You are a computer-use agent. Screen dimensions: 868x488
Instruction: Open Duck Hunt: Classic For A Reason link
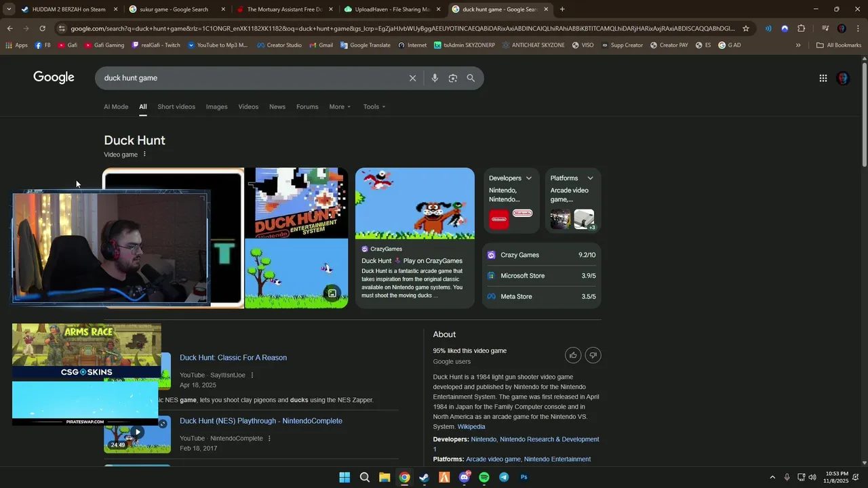[233, 358]
